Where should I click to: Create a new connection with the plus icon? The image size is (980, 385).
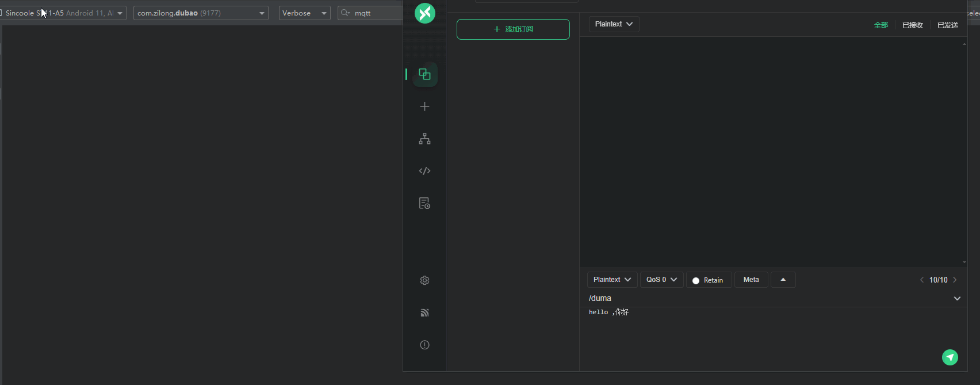(x=425, y=106)
